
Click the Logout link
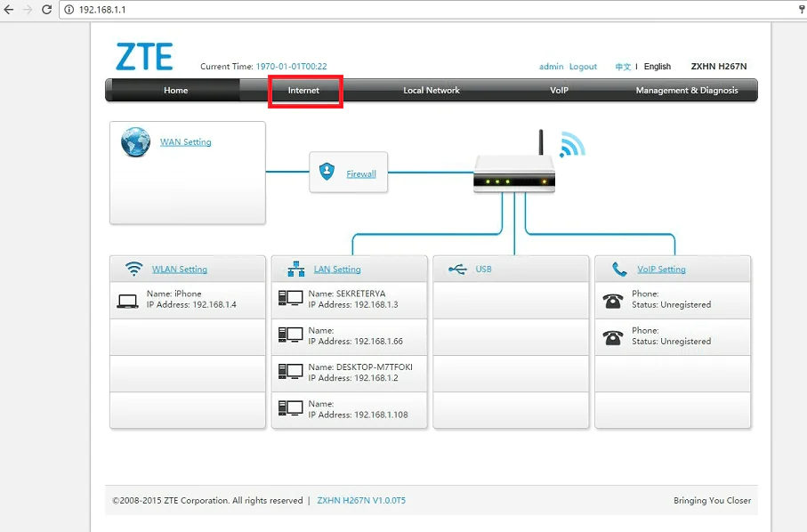pos(583,67)
